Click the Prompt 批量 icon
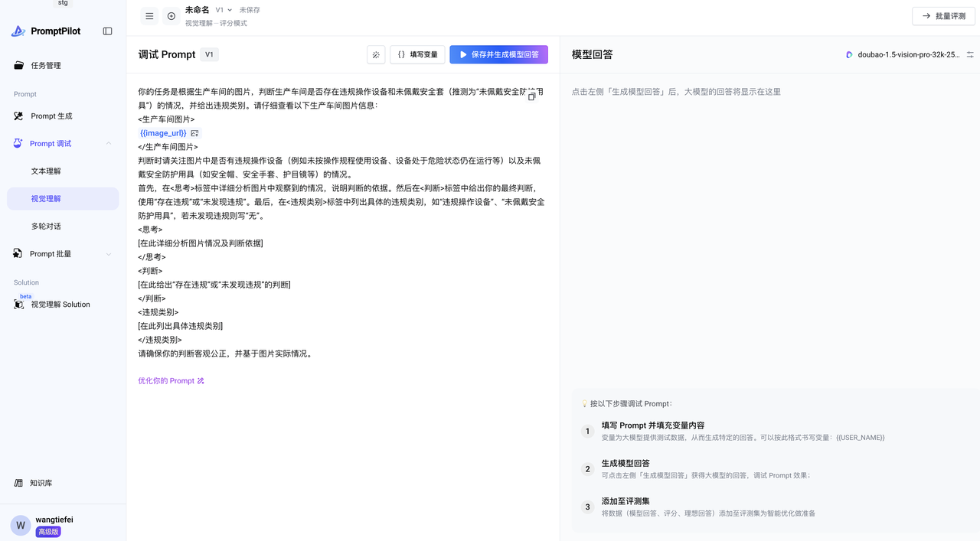This screenshot has height=541, width=980. pos(18,254)
